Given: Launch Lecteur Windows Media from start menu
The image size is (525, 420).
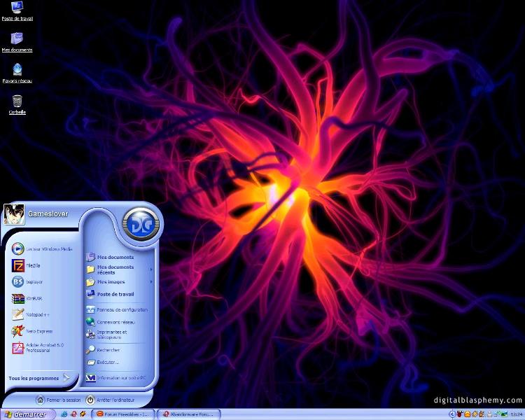Looking at the screenshot, I should (x=42, y=249).
